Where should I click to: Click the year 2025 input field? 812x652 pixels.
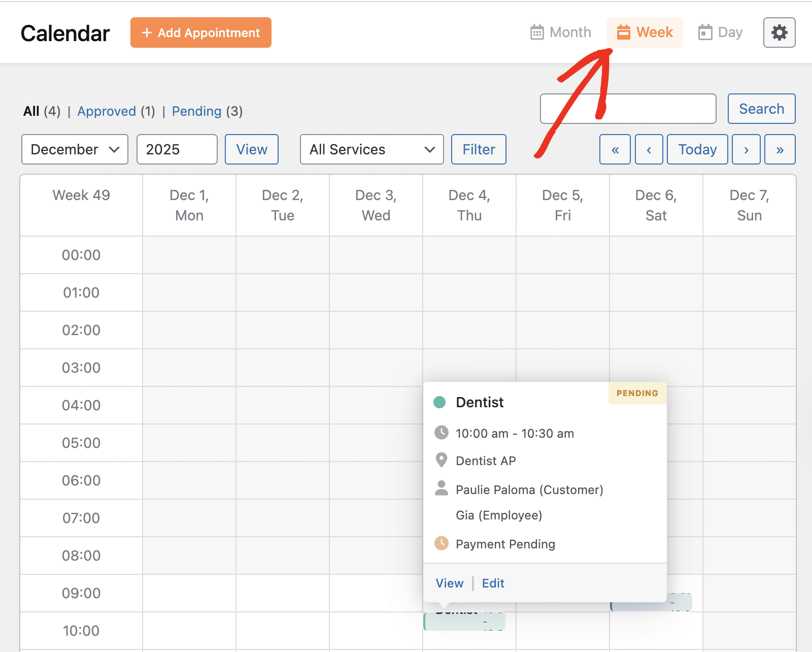click(x=177, y=149)
